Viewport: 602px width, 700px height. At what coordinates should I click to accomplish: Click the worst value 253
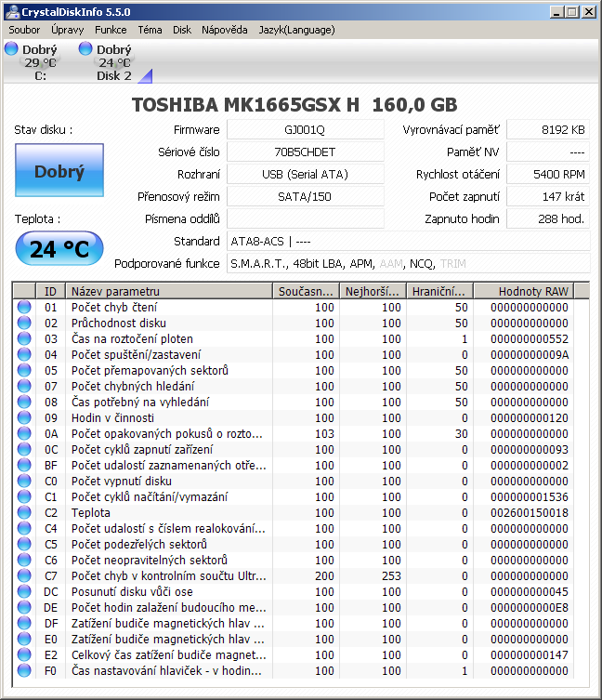click(x=391, y=575)
